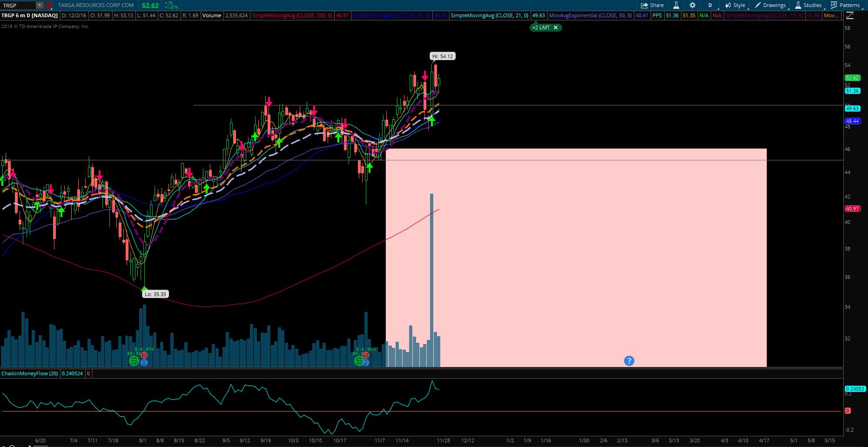Click the Lo: 35.35 price bubble
Screen dimensions: 868x447
pos(155,294)
